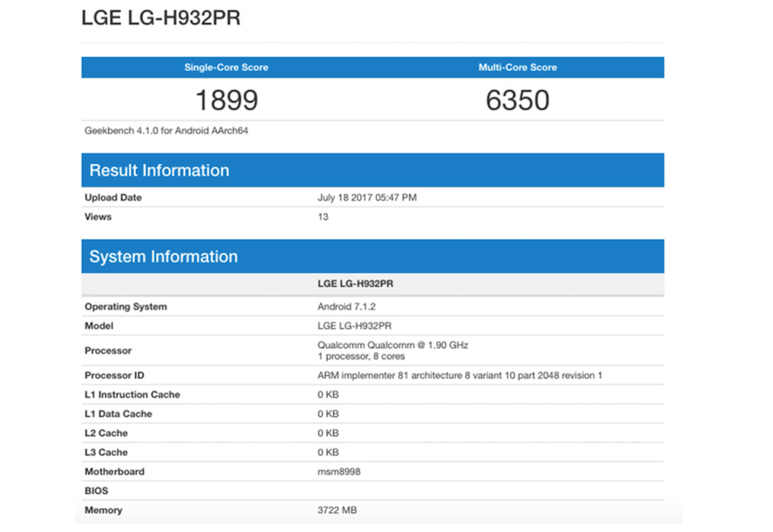The image size is (773, 532).
Task: Click the ARM implementer Processor ID value
Action: pos(459,376)
